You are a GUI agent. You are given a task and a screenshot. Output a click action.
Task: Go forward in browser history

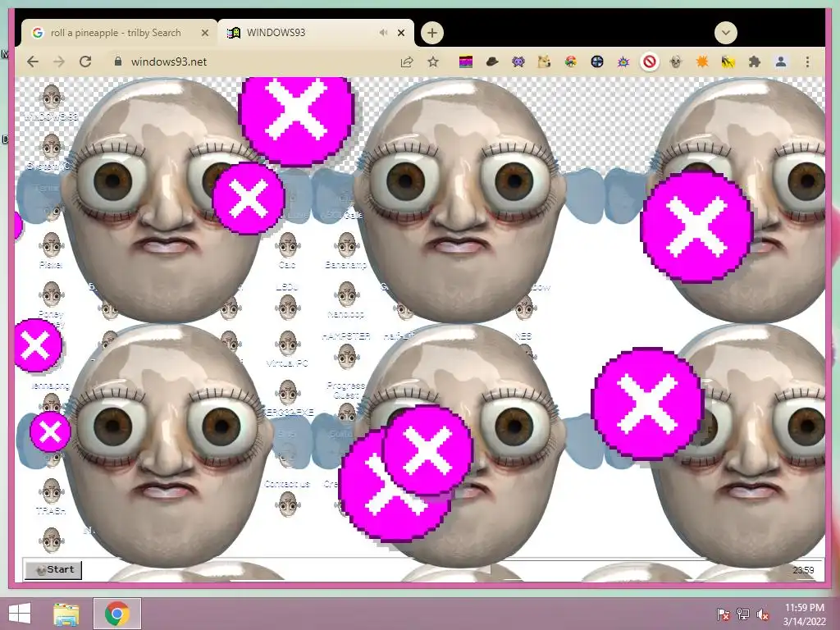click(x=59, y=62)
